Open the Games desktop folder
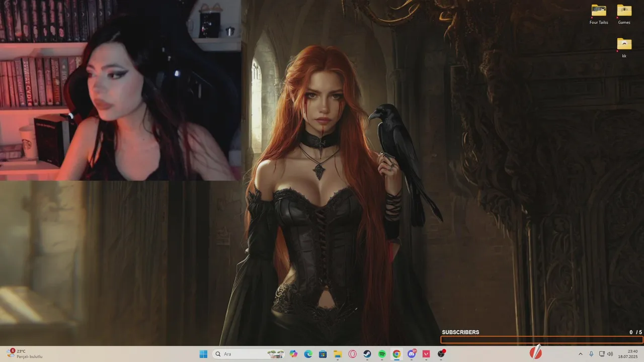 (x=624, y=14)
